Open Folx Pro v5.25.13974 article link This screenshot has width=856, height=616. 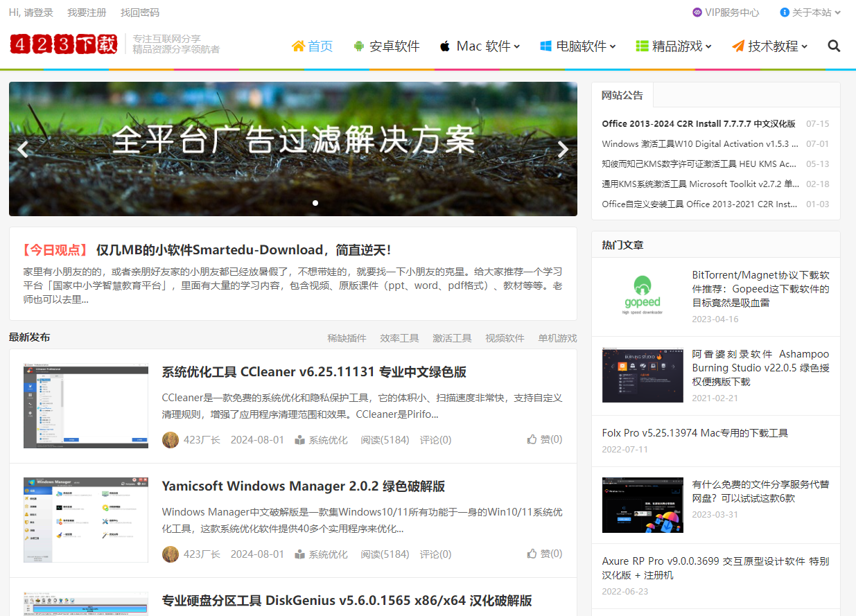pyautogui.click(x=695, y=433)
